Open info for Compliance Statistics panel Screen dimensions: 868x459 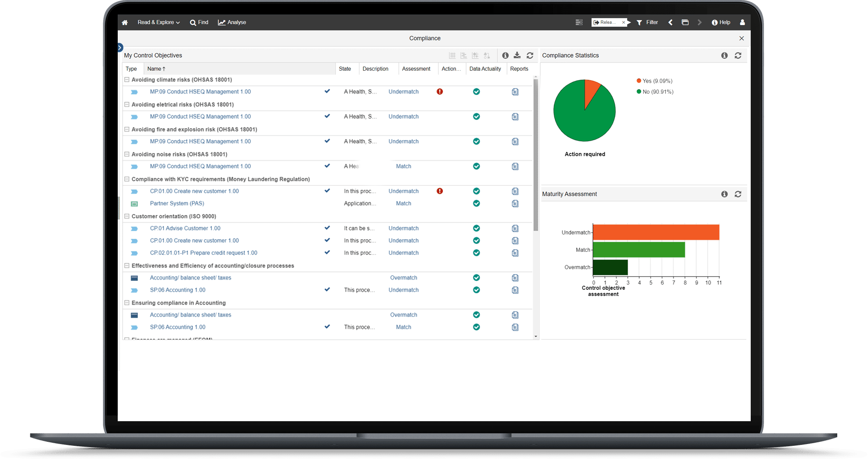click(724, 55)
